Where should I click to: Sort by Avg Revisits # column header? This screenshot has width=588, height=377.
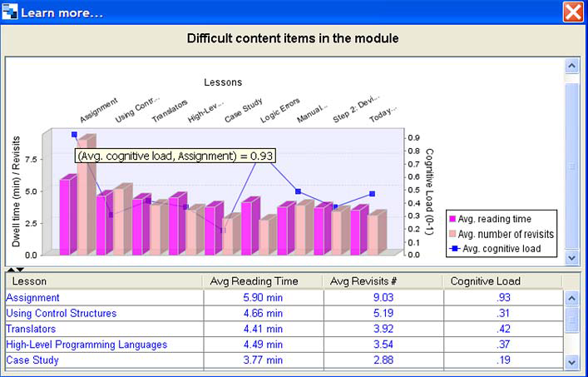coord(382,281)
